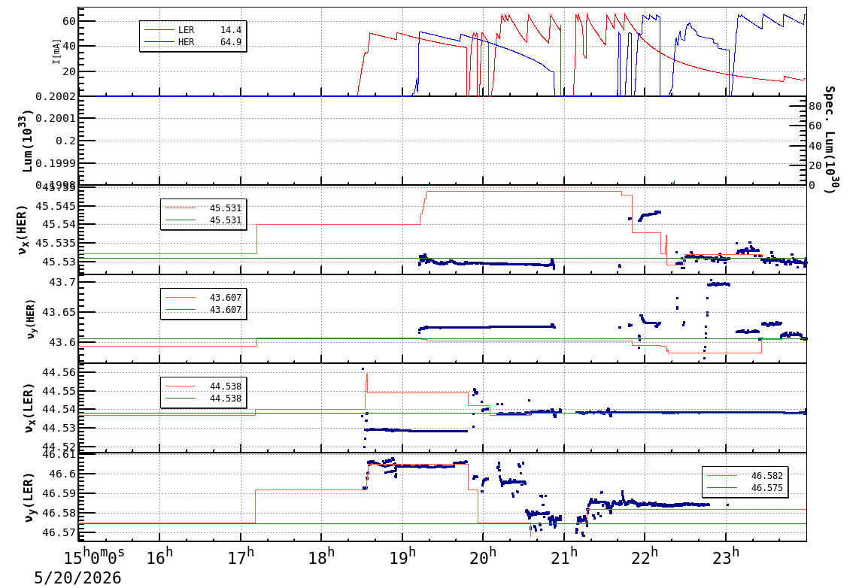Click the νx(LER) axis label

click(29, 408)
